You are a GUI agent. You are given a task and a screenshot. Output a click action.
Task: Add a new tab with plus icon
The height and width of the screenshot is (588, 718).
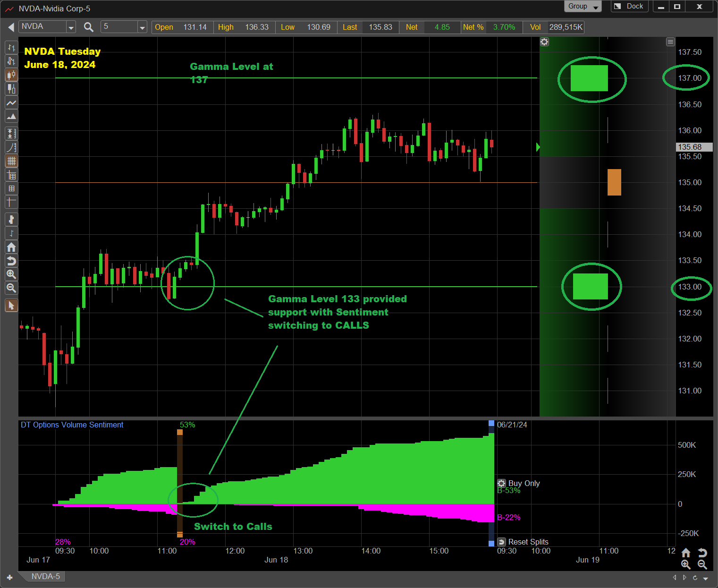click(9, 578)
